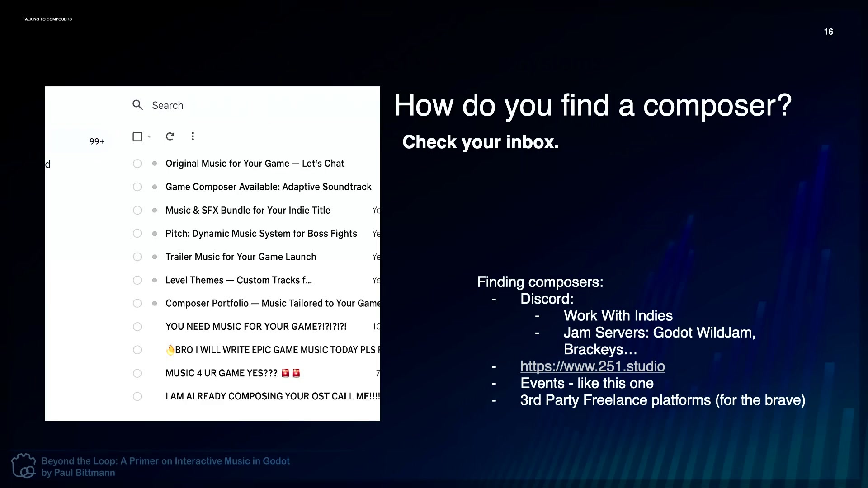Viewport: 868px width, 488px height.
Task: Click the search magnifier icon
Action: (x=137, y=105)
